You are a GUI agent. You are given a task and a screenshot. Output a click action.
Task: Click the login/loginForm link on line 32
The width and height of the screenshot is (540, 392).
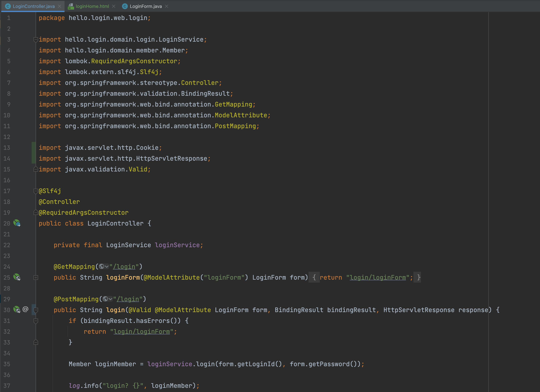click(142, 331)
